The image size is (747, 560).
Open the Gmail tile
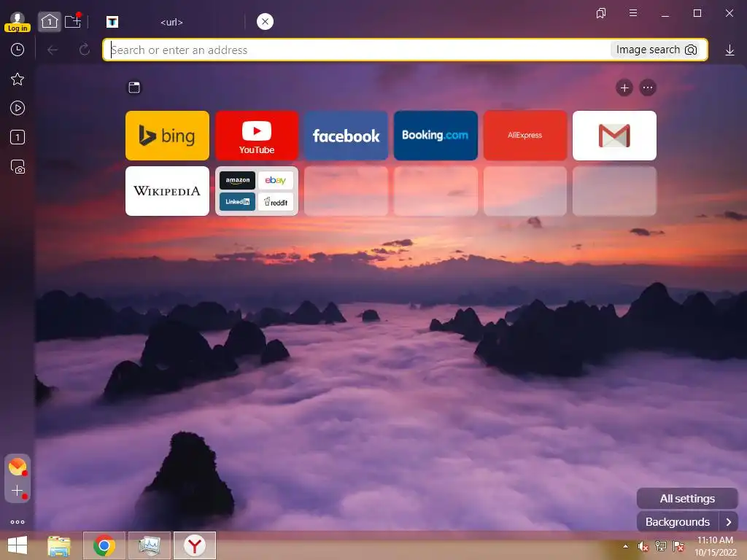(614, 136)
